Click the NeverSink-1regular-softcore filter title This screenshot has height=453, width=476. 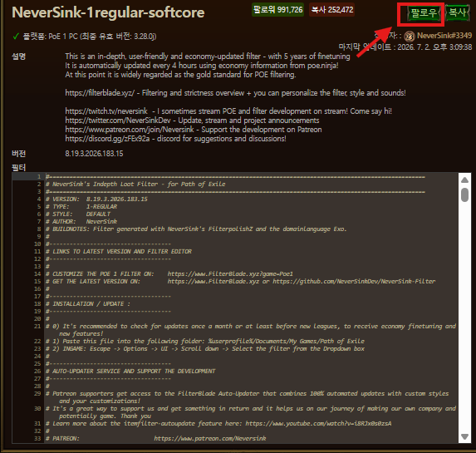click(108, 12)
